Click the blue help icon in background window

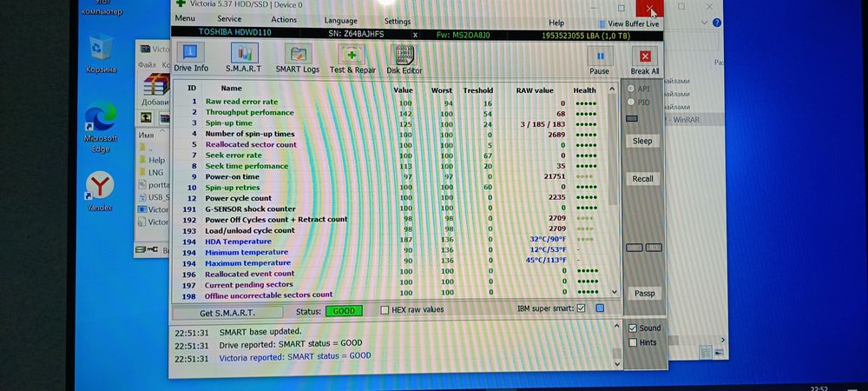[717, 23]
